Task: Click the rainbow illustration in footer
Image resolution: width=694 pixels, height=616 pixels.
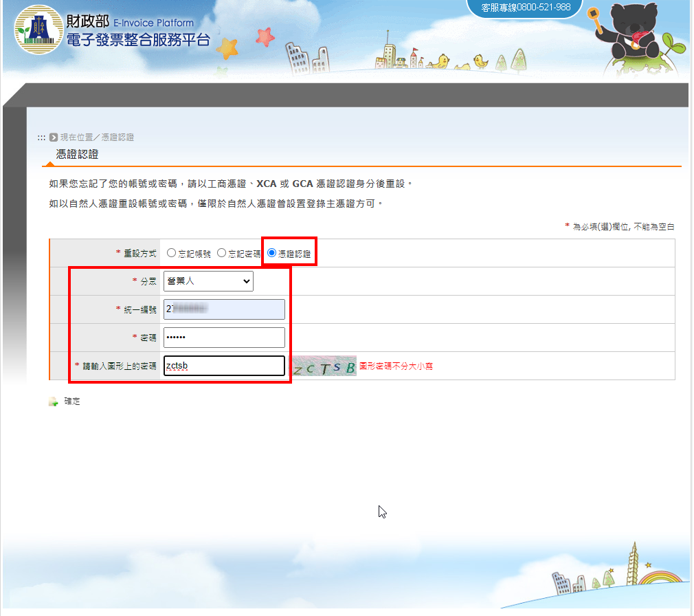Action: click(x=660, y=576)
